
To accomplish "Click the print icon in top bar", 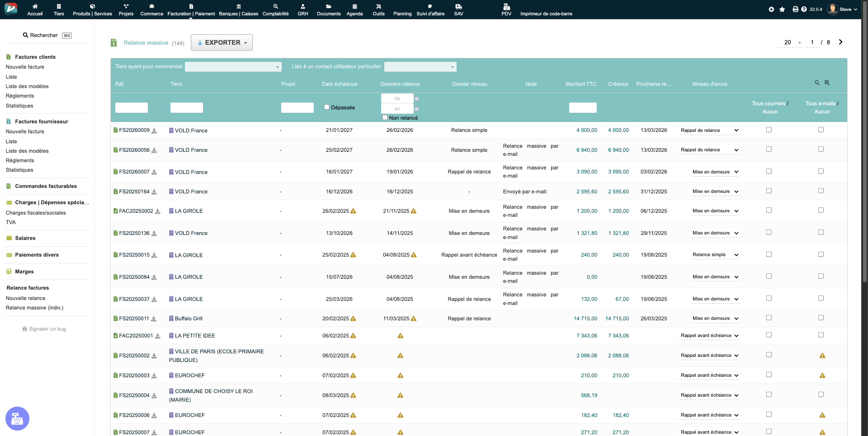I will coord(795,9).
